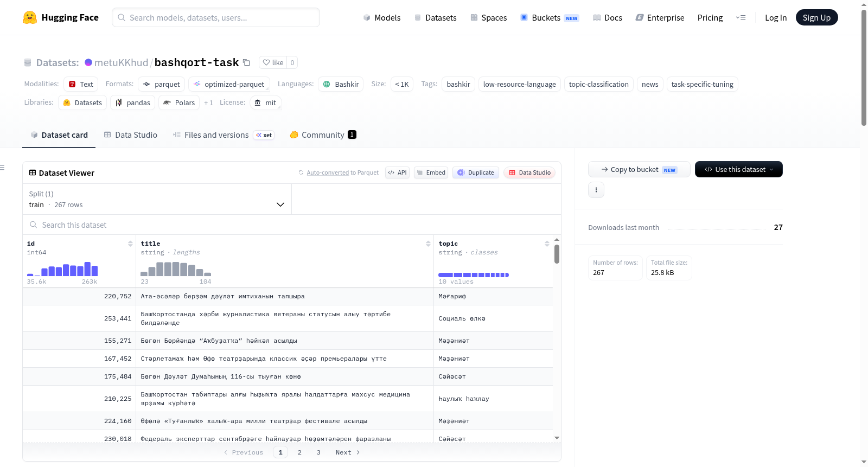Switch to Files and versions tab
The width and height of the screenshot is (868, 467).
pyautogui.click(x=224, y=135)
